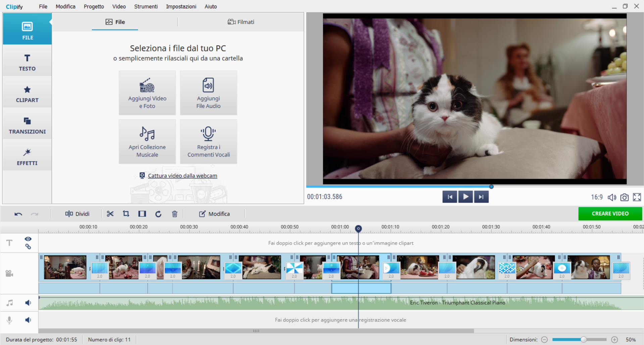This screenshot has width=644, height=345.
Task: Select the first clip thumbnail on timeline
Action: click(65, 267)
